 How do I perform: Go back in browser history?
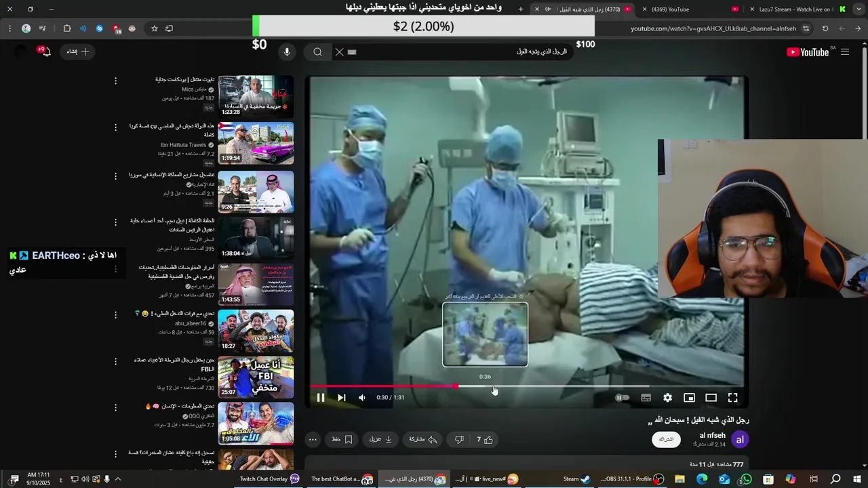[858, 28]
